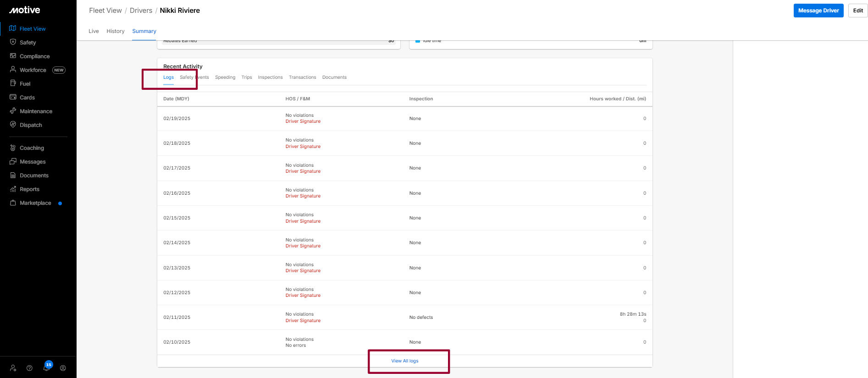Click the help question mark icon
The height and width of the screenshot is (378, 868).
point(29,368)
